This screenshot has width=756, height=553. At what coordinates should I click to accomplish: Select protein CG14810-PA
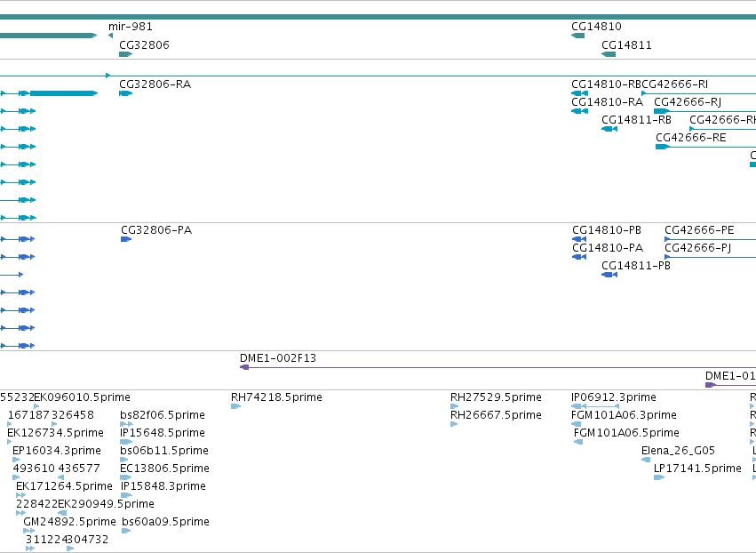608,247
